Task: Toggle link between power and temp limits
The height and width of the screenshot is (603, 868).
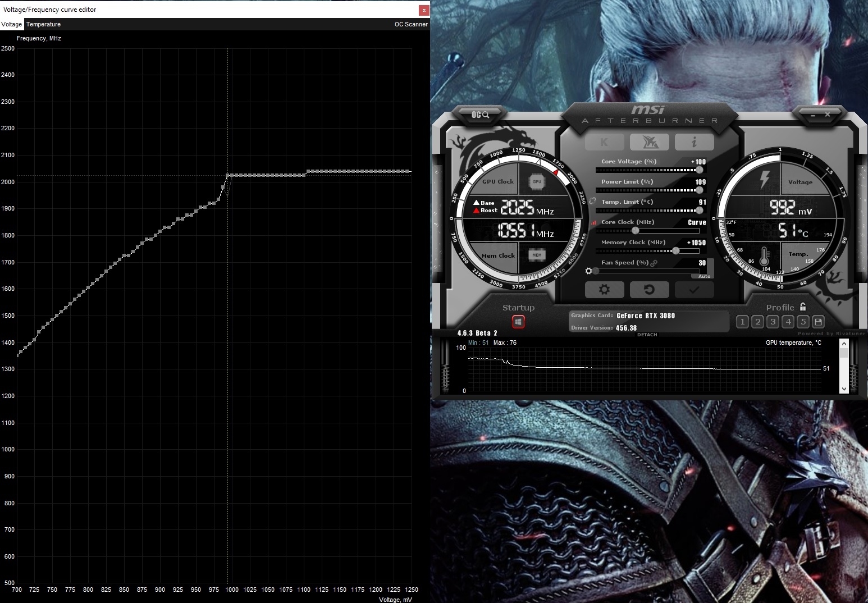Action: 592,201
